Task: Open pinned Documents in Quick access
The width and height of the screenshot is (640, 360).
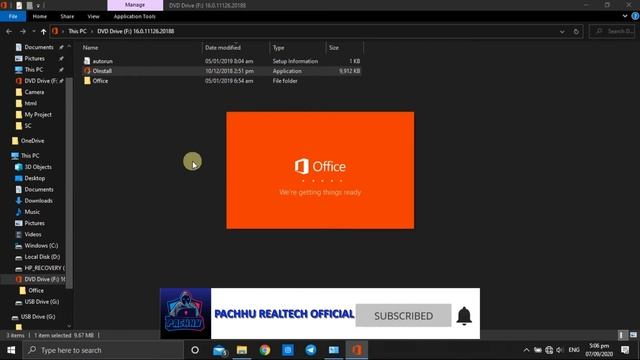Action: [39, 47]
